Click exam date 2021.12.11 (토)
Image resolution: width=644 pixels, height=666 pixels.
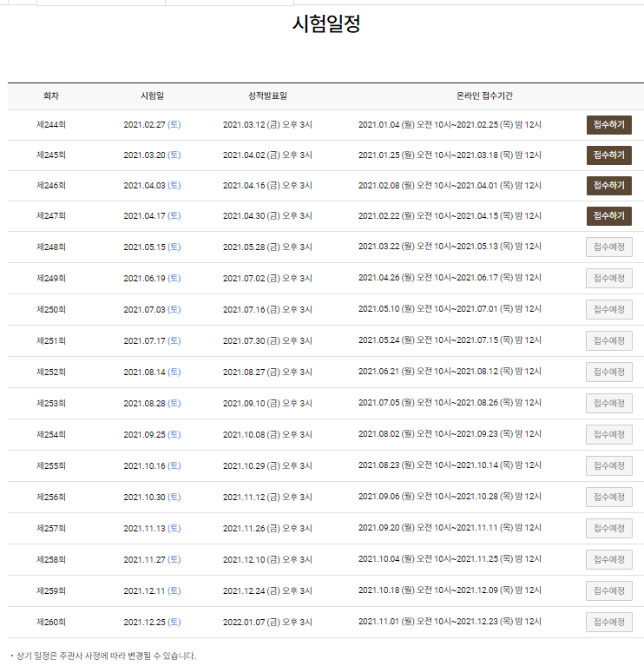tap(152, 590)
